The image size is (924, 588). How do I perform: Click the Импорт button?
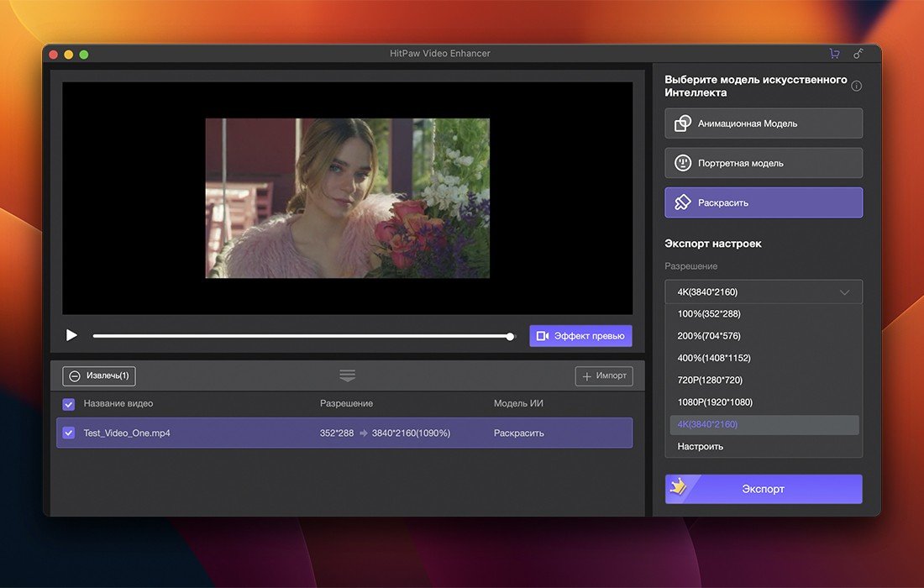604,376
